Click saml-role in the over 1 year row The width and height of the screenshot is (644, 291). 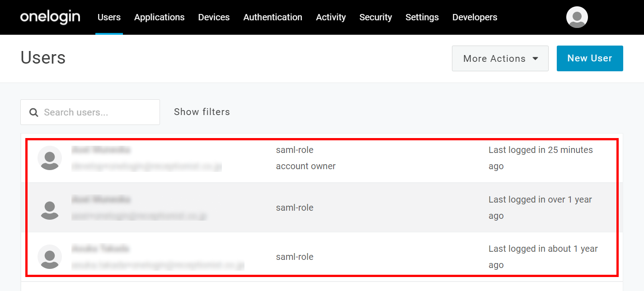coord(295,208)
